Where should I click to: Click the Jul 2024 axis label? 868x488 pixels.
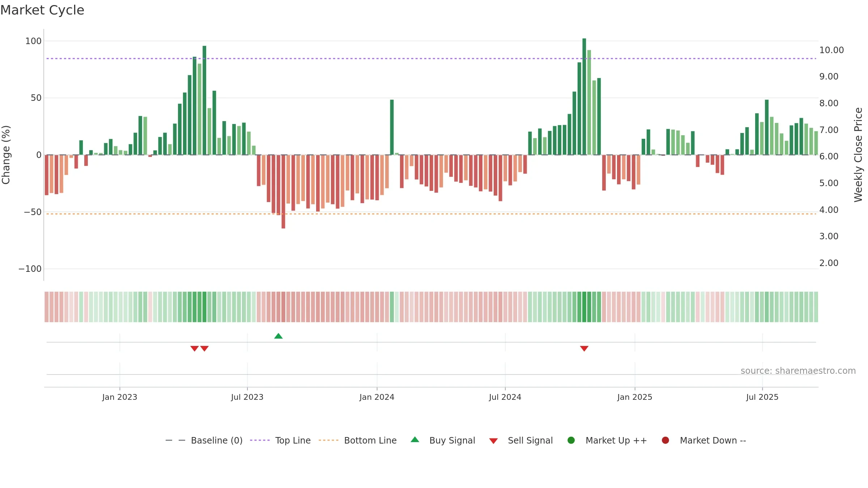pyautogui.click(x=505, y=397)
